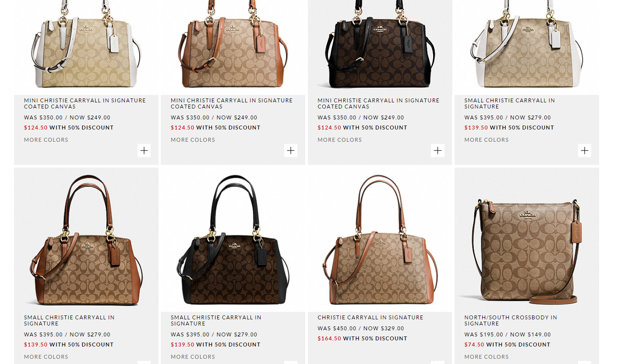Viewport: 621px width, 364px height.
Task: Click plus icon on chalk Mini Christie Carryall
Action: pos(144,150)
